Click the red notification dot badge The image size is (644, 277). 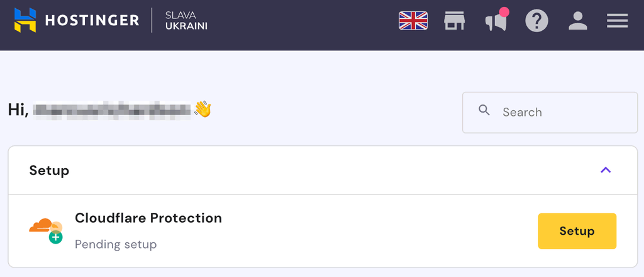coord(504,12)
